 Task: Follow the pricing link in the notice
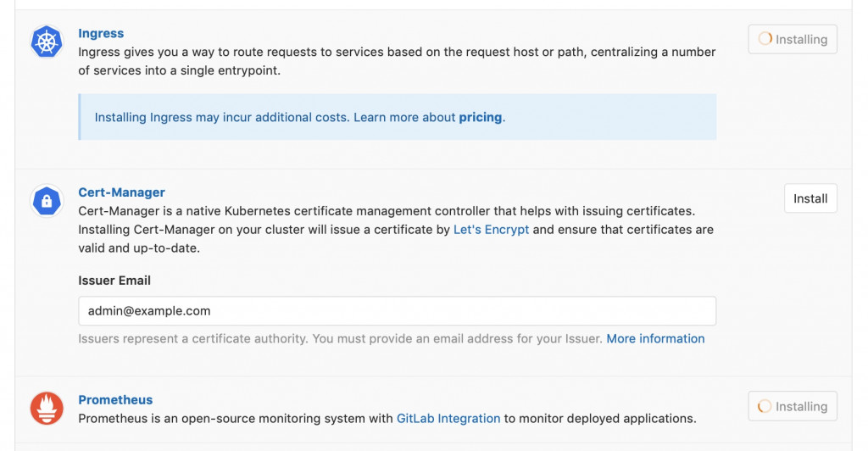[x=481, y=117]
